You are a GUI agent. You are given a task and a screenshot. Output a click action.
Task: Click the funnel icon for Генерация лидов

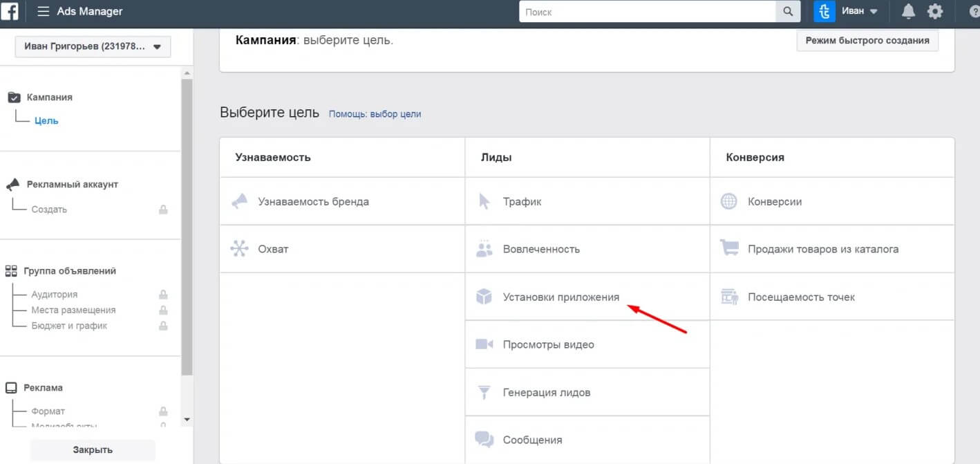[x=484, y=392]
